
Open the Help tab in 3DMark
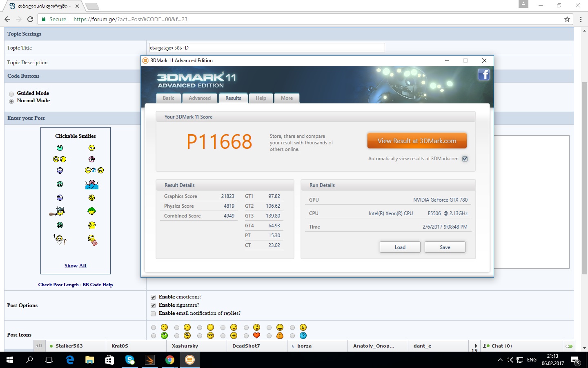click(x=261, y=98)
